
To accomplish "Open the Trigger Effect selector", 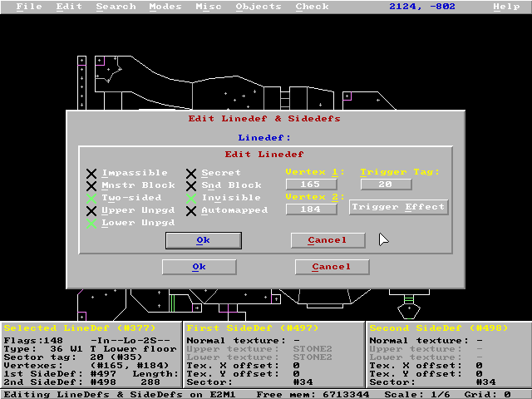I will click(x=399, y=207).
